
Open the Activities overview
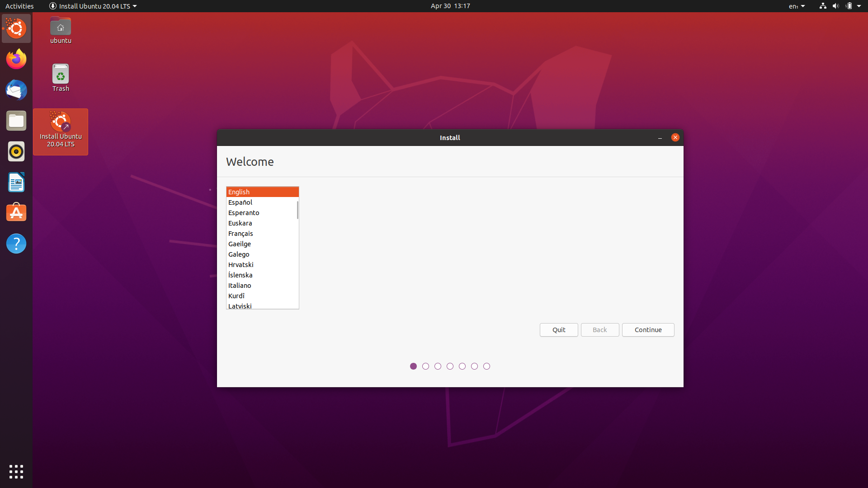pos(19,6)
